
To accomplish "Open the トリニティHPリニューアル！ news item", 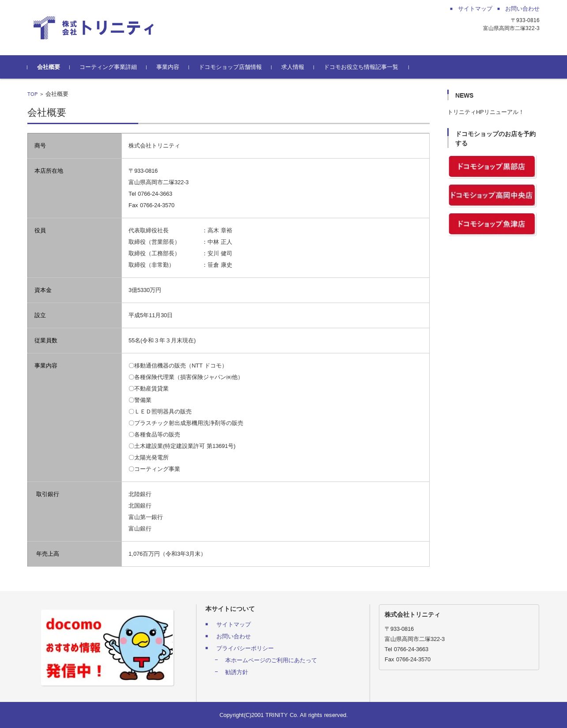I will (485, 112).
